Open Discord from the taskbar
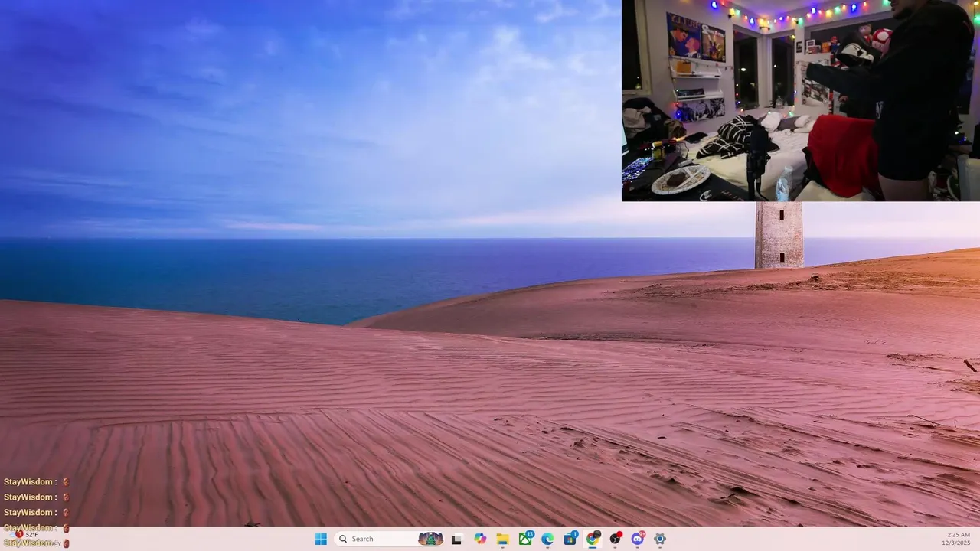980x551 pixels. tap(638, 539)
